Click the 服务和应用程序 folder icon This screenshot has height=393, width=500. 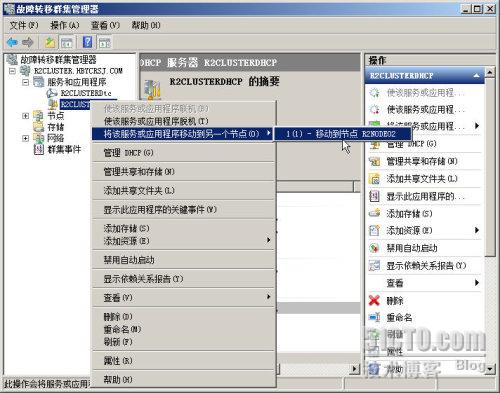coord(39,82)
